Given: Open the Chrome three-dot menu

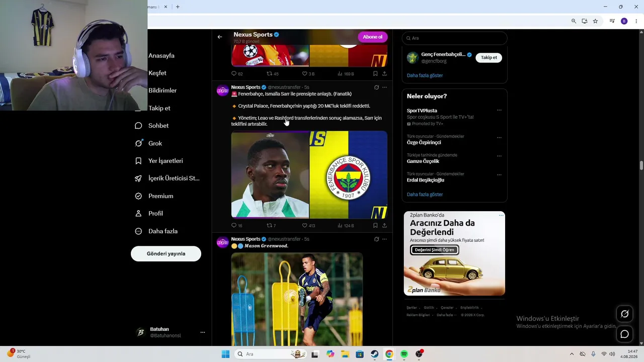Looking at the screenshot, I should (x=636, y=21).
